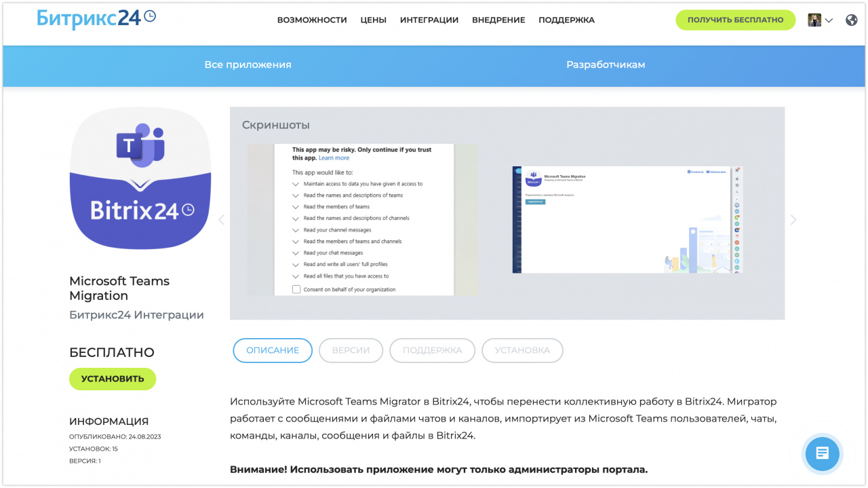Click the Установок: 15 line

[x=94, y=449]
